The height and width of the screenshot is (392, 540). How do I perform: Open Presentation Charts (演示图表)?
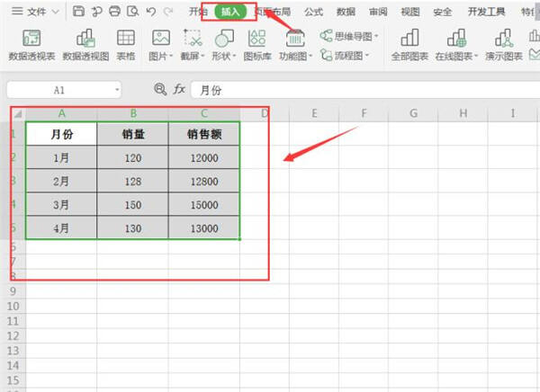click(504, 45)
